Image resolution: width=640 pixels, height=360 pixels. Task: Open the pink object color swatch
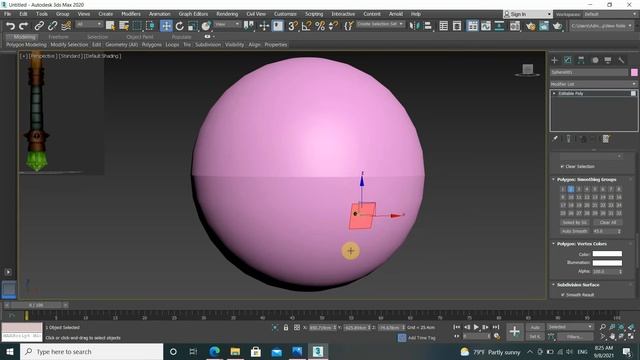click(x=634, y=72)
